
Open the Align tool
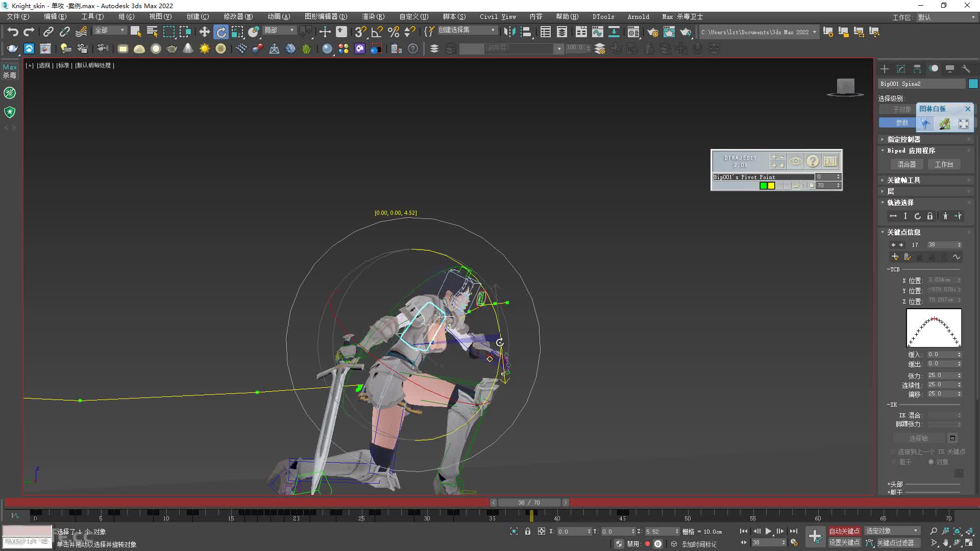coord(526,32)
